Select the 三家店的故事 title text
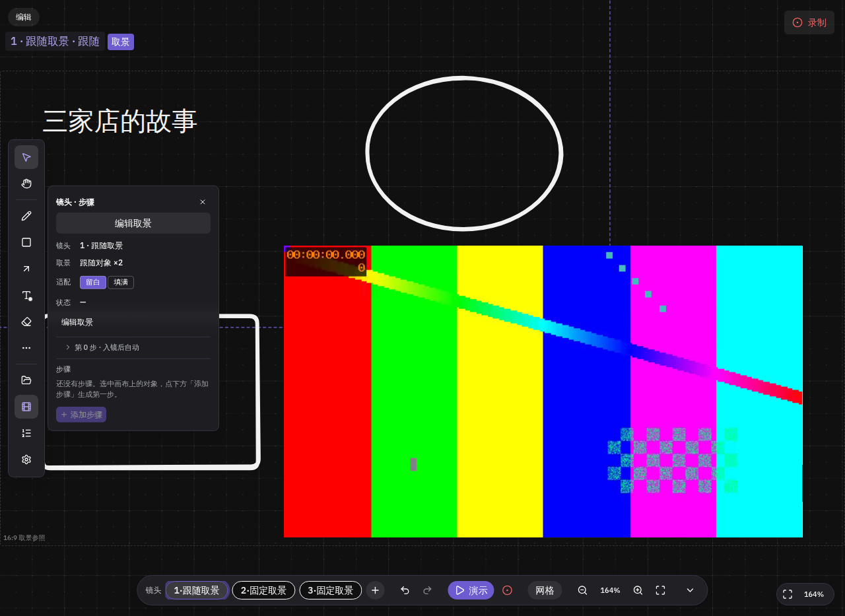 click(x=119, y=122)
